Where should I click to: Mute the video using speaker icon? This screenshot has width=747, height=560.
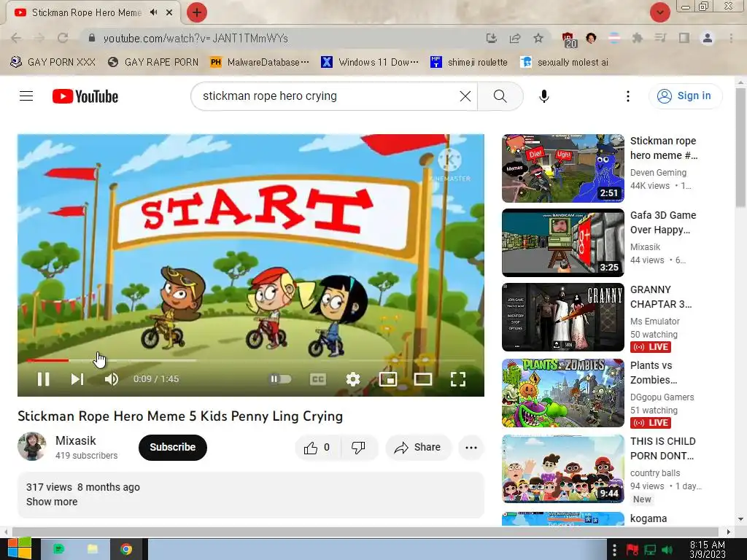(x=112, y=379)
